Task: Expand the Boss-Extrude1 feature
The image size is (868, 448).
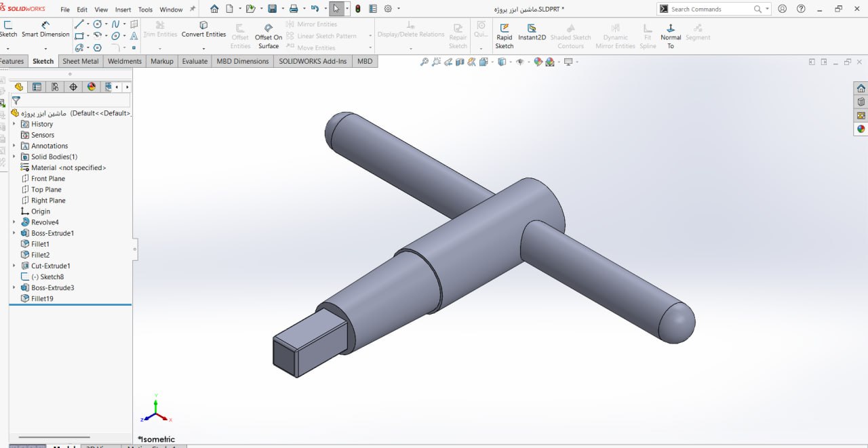Action: 14,233
